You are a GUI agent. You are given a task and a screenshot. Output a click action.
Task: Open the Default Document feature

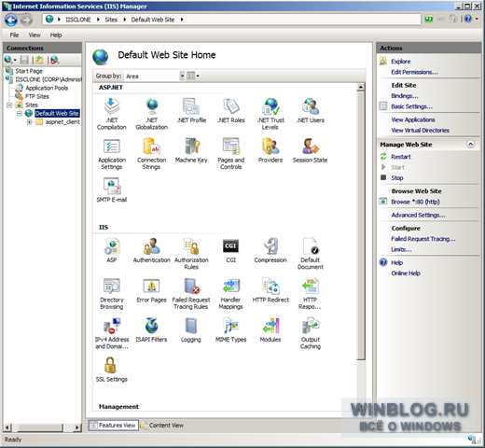point(311,254)
